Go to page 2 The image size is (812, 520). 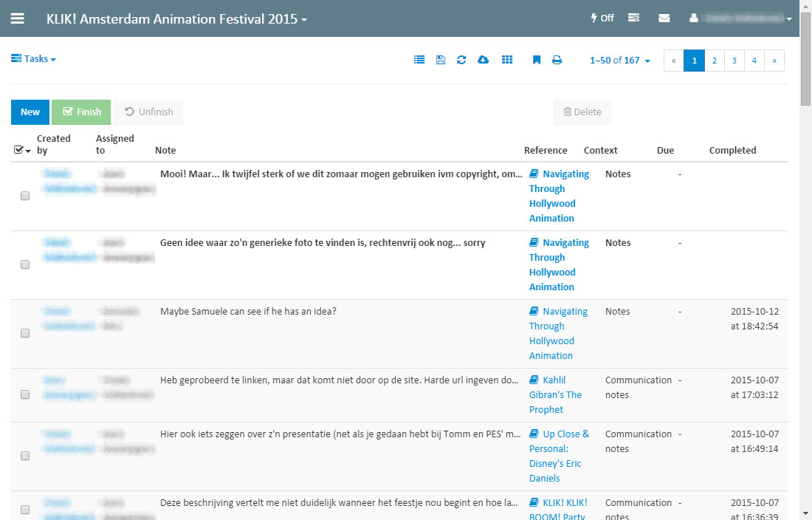(x=715, y=61)
